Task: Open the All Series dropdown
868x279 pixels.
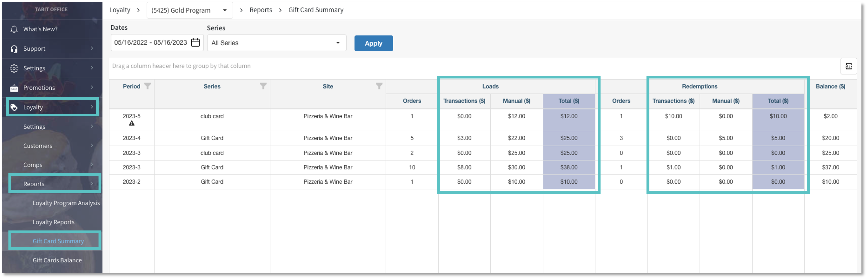Action: [x=277, y=43]
